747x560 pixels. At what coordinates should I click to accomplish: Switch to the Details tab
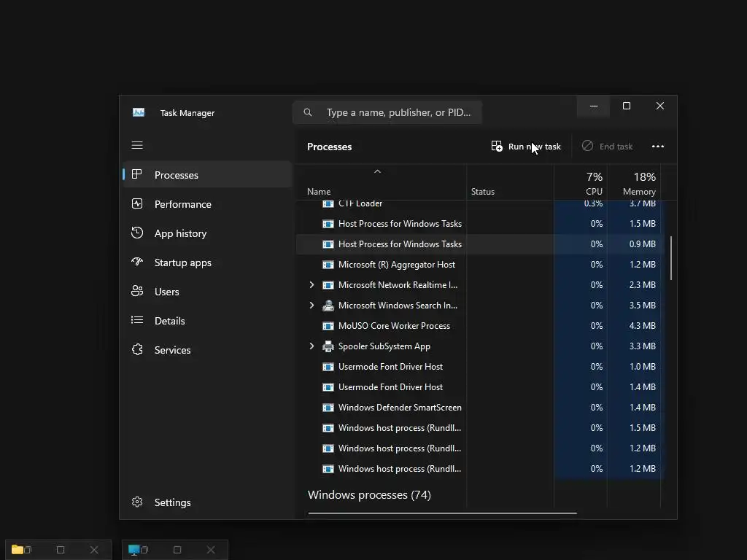[x=207, y=321]
